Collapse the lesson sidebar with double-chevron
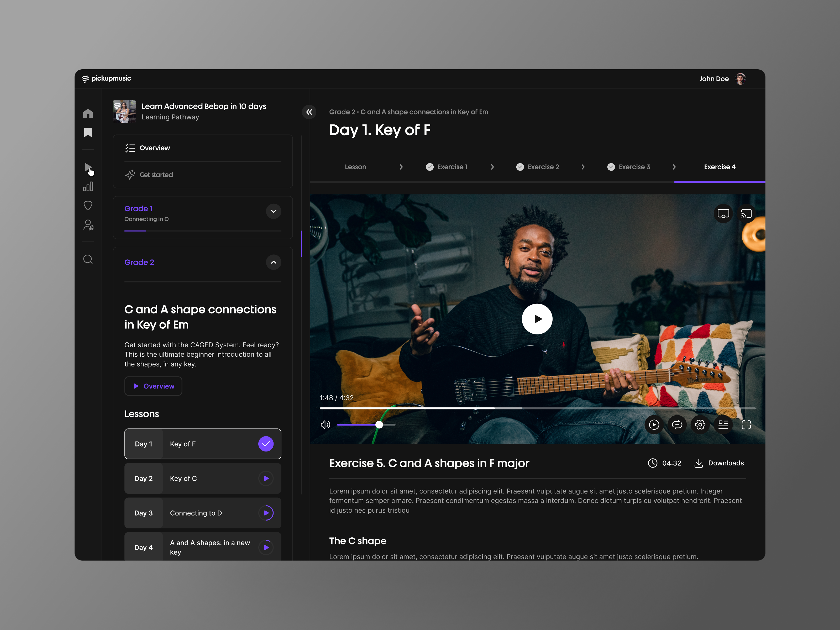This screenshot has width=840, height=630. pyautogui.click(x=309, y=112)
